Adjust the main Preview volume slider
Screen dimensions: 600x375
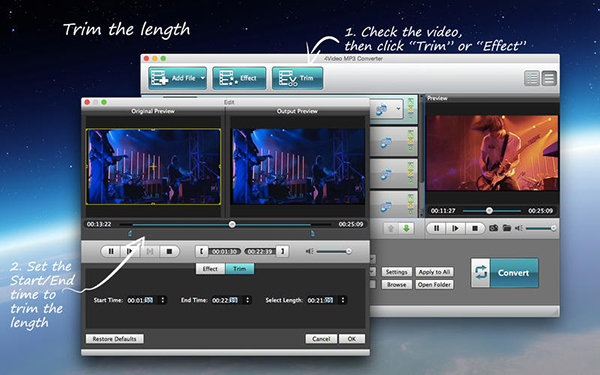[x=541, y=228]
